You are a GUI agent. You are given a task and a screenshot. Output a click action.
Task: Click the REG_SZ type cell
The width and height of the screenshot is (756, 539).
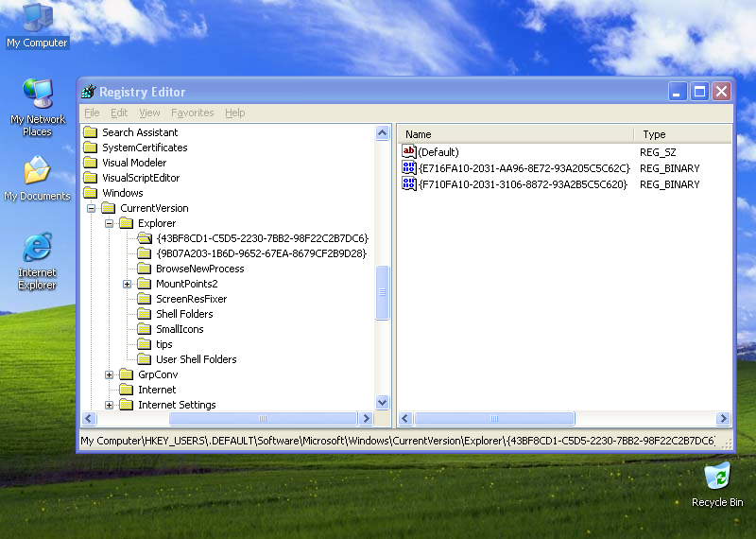pyautogui.click(x=658, y=152)
